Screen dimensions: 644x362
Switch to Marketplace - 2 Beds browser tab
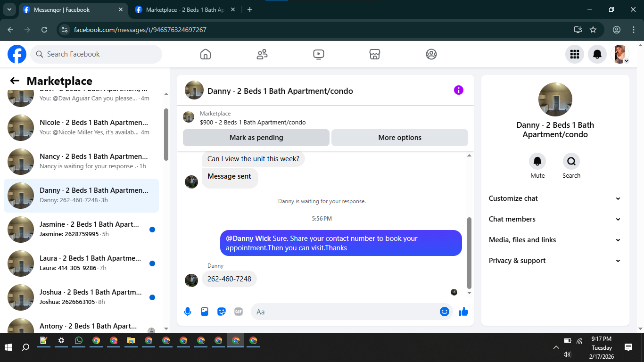point(185,9)
